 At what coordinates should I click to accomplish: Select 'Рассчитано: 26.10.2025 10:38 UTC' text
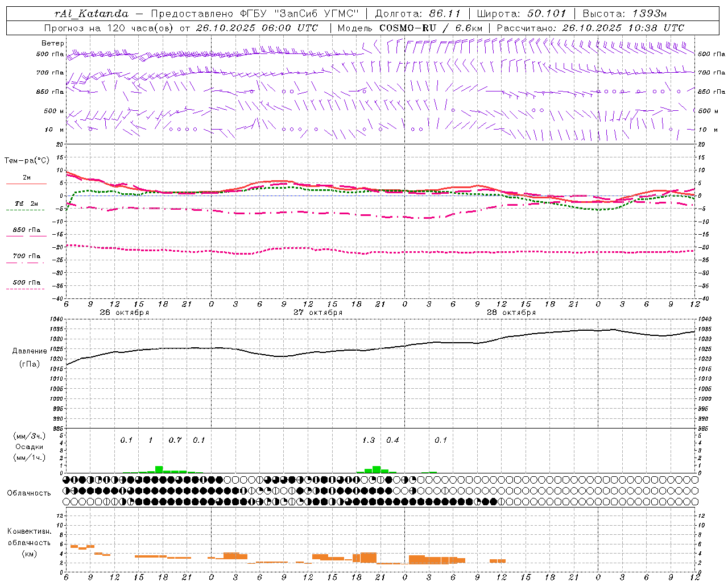(590, 28)
